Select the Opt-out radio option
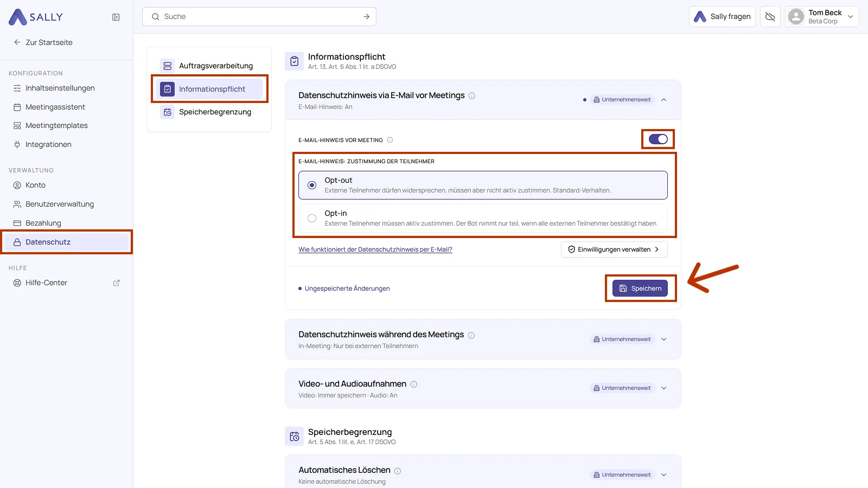The height and width of the screenshot is (488, 868). tap(312, 185)
